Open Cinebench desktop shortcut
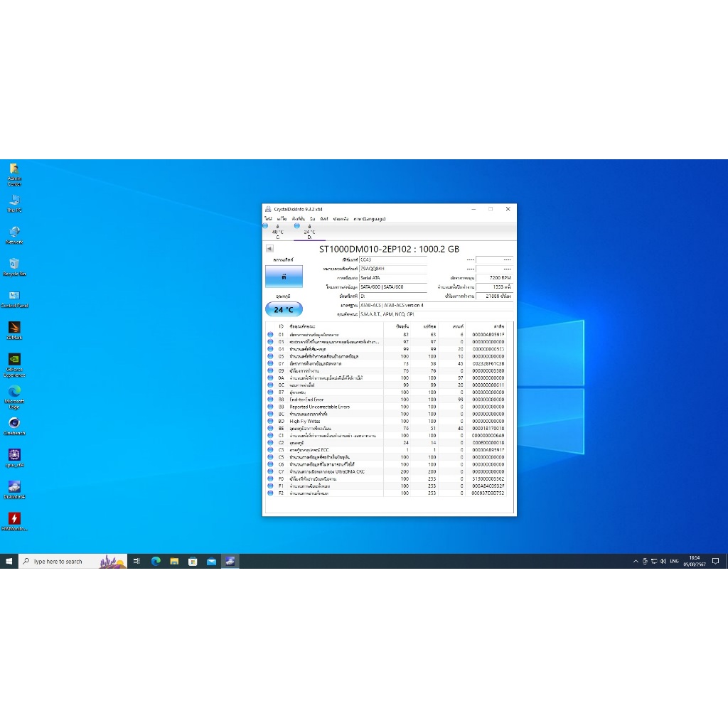Screen dimensions: 728x728 point(14,424)
